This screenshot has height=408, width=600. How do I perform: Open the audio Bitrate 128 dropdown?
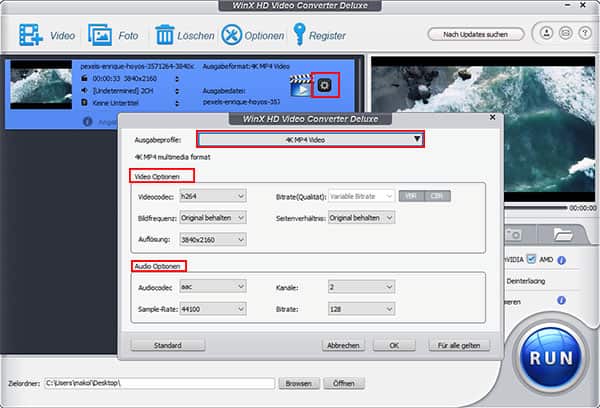[361, 308]
